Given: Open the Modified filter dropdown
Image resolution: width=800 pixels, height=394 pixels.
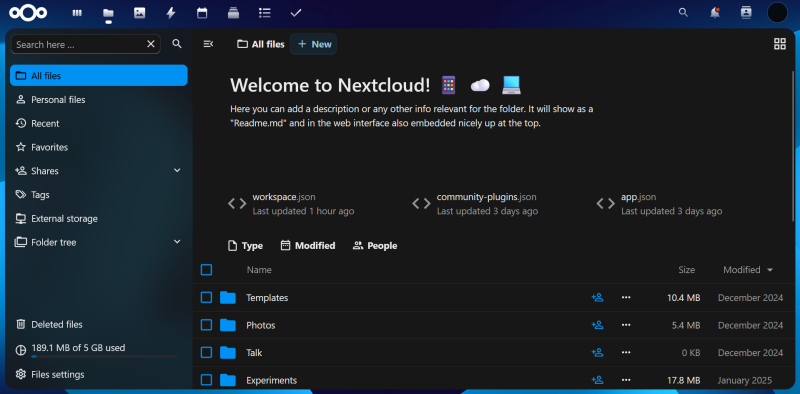Looking at the screenshot, I should [308, 245].
